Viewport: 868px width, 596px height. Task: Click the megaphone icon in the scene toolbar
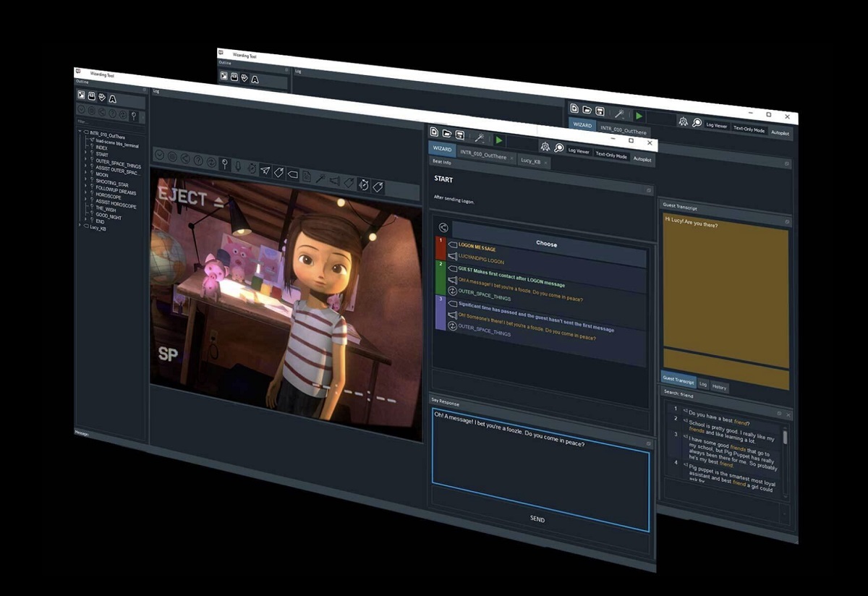point(334,180)
